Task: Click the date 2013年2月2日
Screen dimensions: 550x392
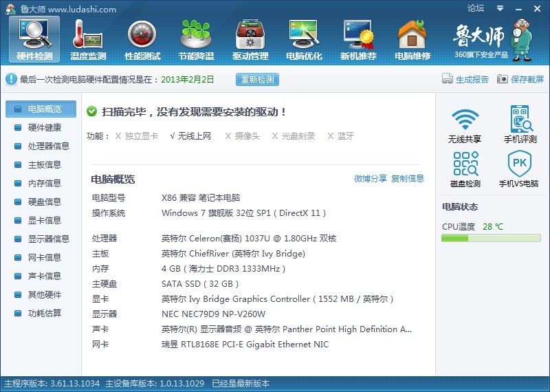Action: 187,79
